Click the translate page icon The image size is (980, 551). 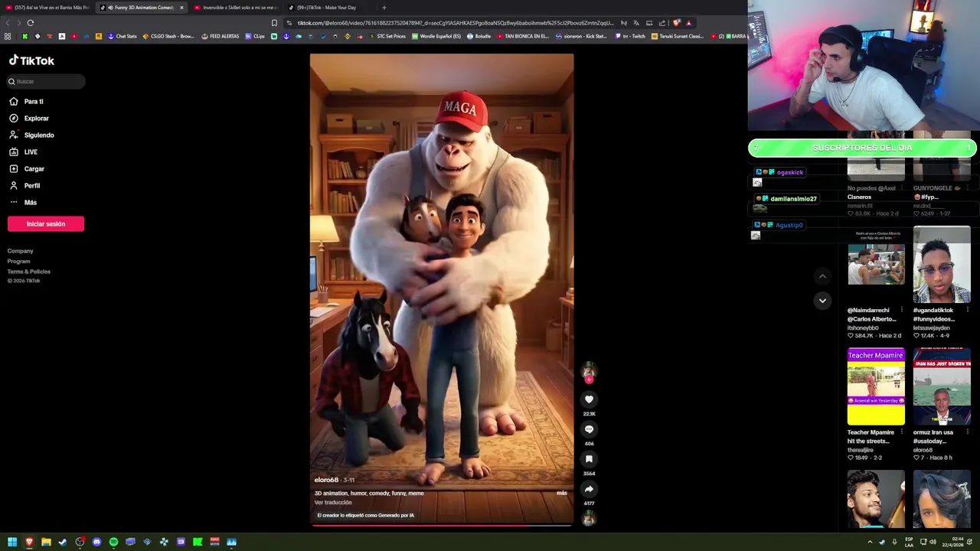[x=635, y=23]
